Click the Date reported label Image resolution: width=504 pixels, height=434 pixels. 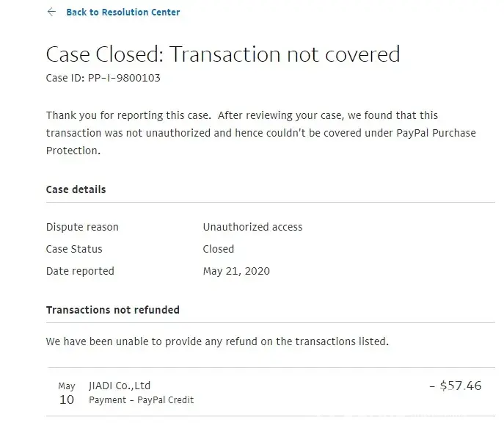coord(80,271)
